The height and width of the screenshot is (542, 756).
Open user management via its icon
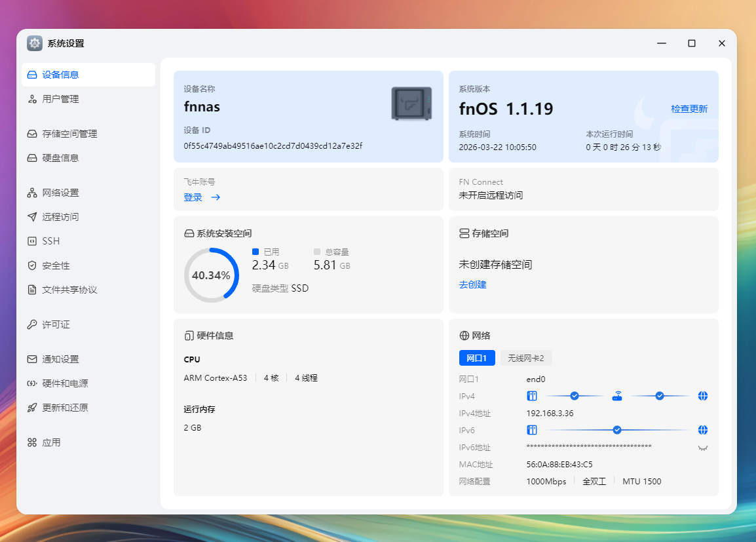tap(32, 99)
